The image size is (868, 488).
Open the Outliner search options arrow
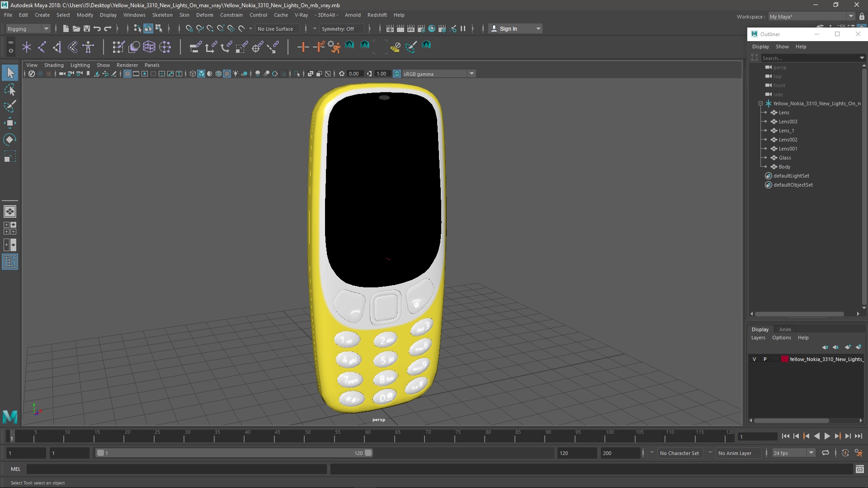click(862, 58)
